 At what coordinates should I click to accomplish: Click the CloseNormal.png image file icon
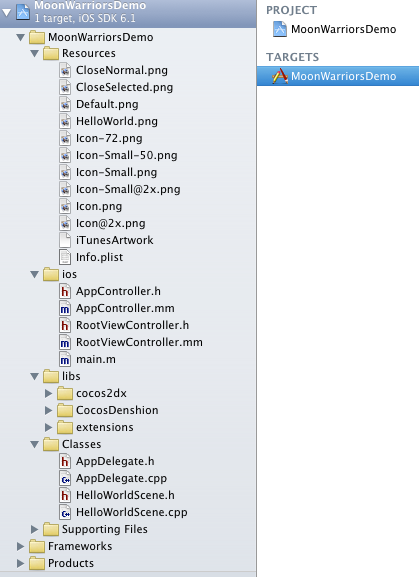65,70
